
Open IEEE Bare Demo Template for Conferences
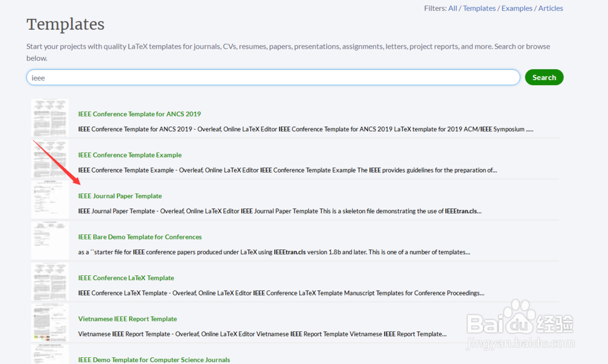point(140,237)
